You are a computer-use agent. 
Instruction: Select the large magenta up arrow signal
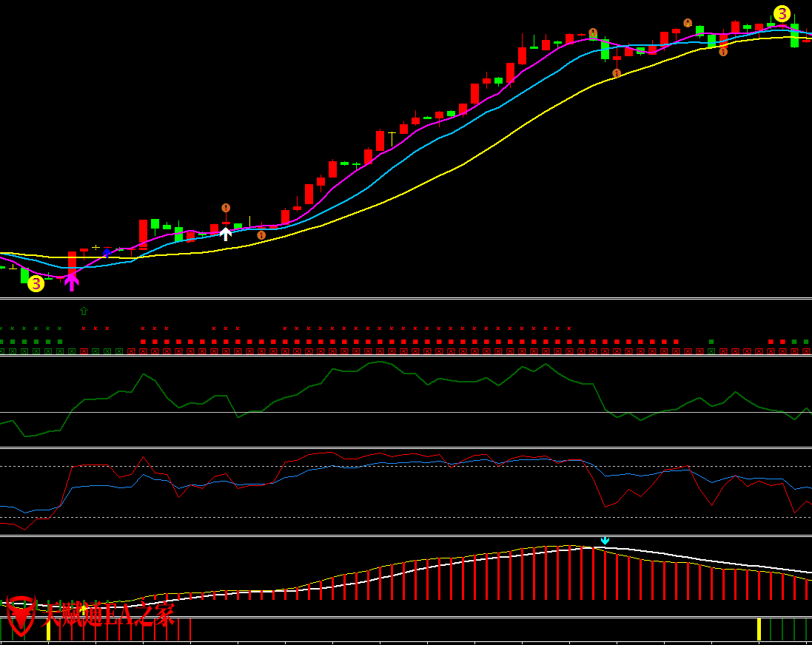coord(71,281)
